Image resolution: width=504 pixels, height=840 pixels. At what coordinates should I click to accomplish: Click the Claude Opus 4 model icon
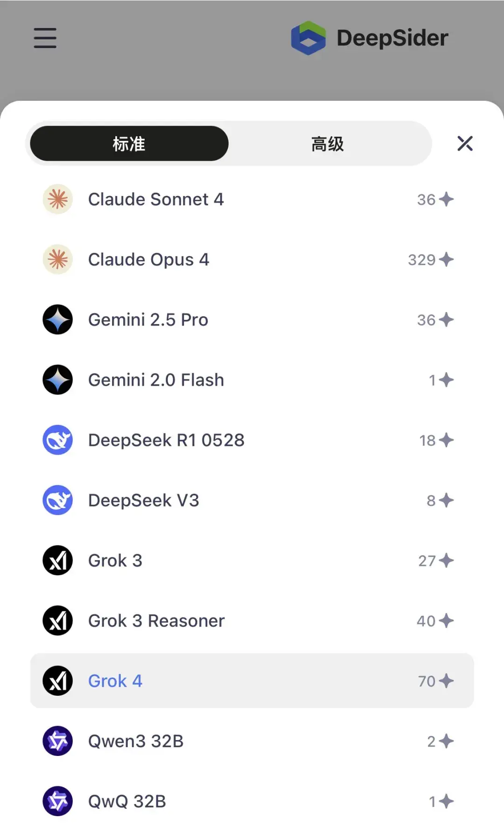click(58, 260)
